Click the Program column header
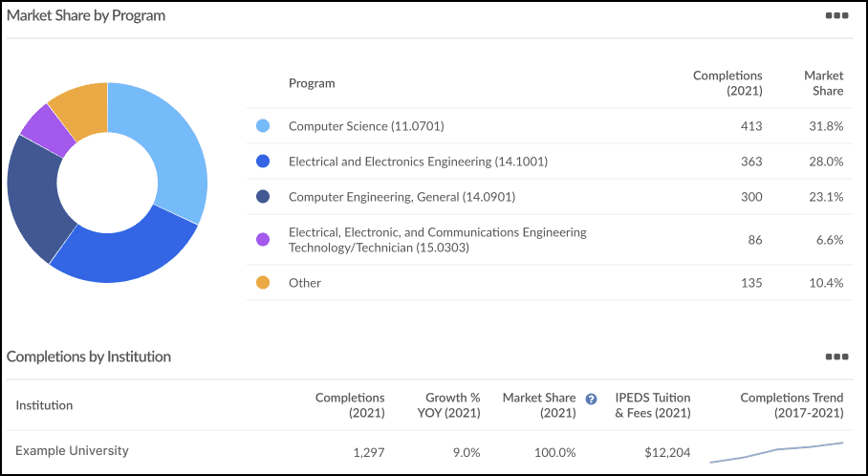 pyautogui.click(x=312, y=83)
